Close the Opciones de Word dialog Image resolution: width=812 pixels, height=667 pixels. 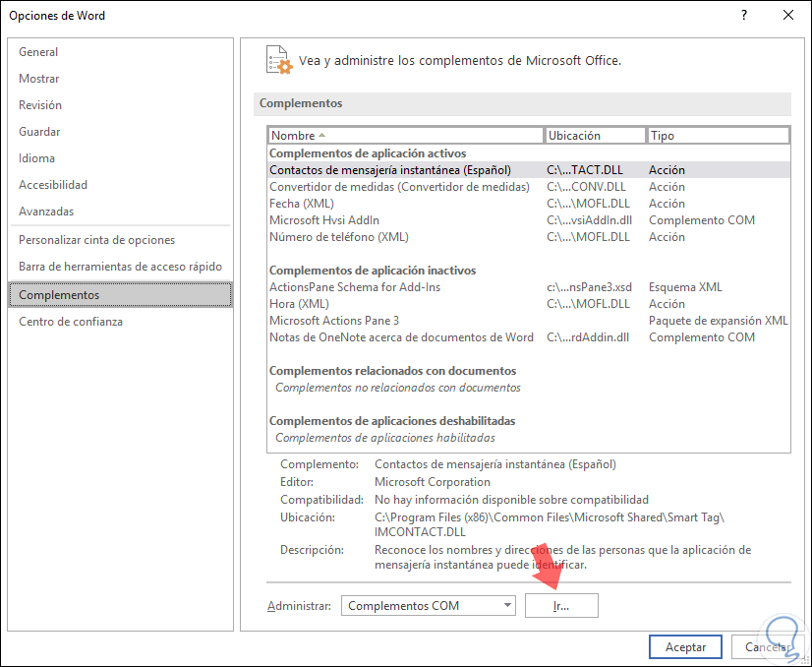coord(788,15)
